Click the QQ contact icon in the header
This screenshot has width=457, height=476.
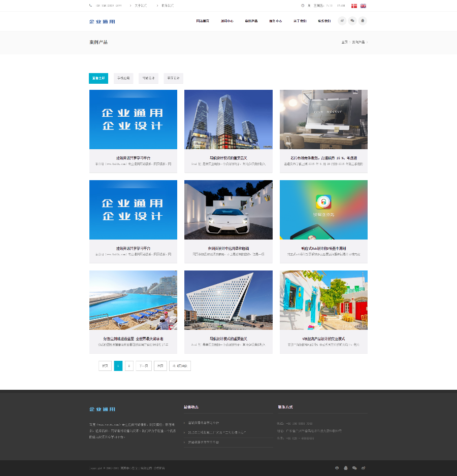coord(363,21)
